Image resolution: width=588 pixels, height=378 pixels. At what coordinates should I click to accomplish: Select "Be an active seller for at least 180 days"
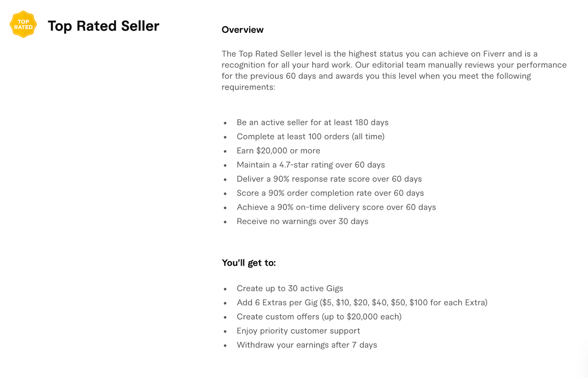pyautogui.click(x=312, y=122)
